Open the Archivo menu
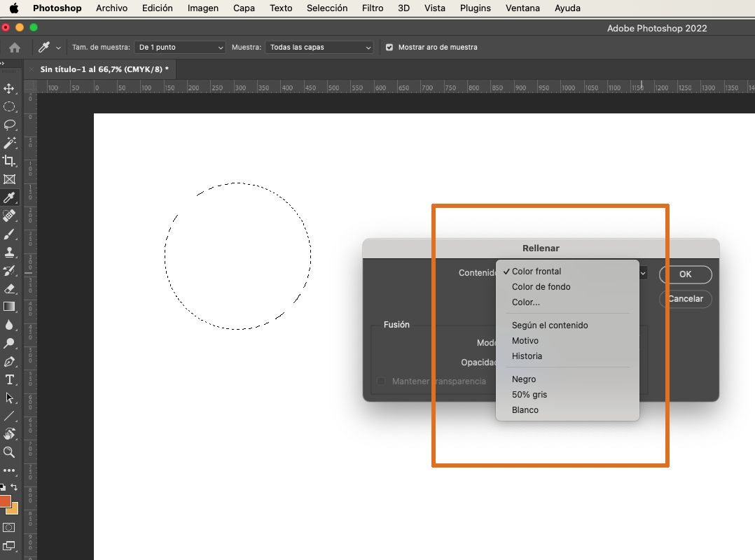 [x=112, y=8]
